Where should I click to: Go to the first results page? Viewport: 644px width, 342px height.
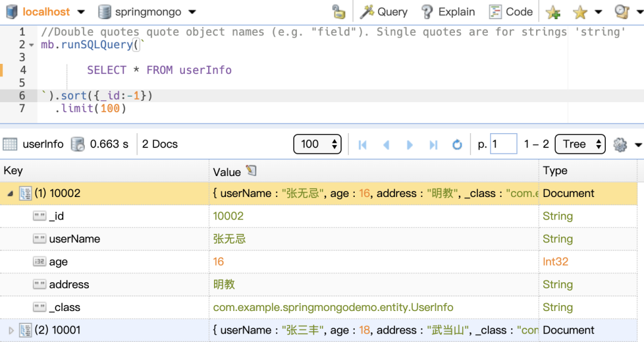[x=363, y=144]
